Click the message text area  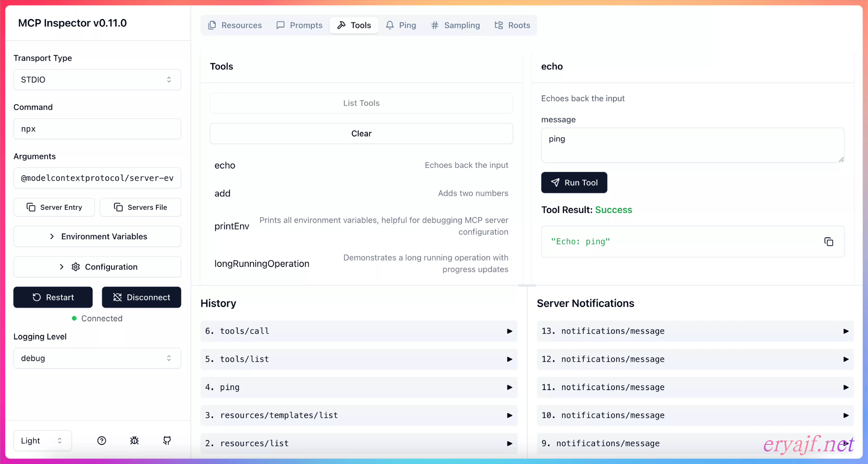click(693, 145)
